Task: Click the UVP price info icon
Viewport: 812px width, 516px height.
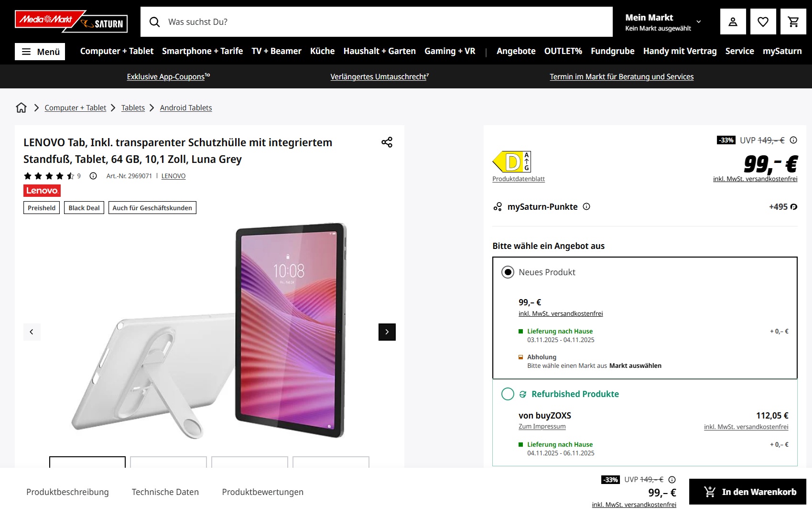Action: (x=793, y=140)
